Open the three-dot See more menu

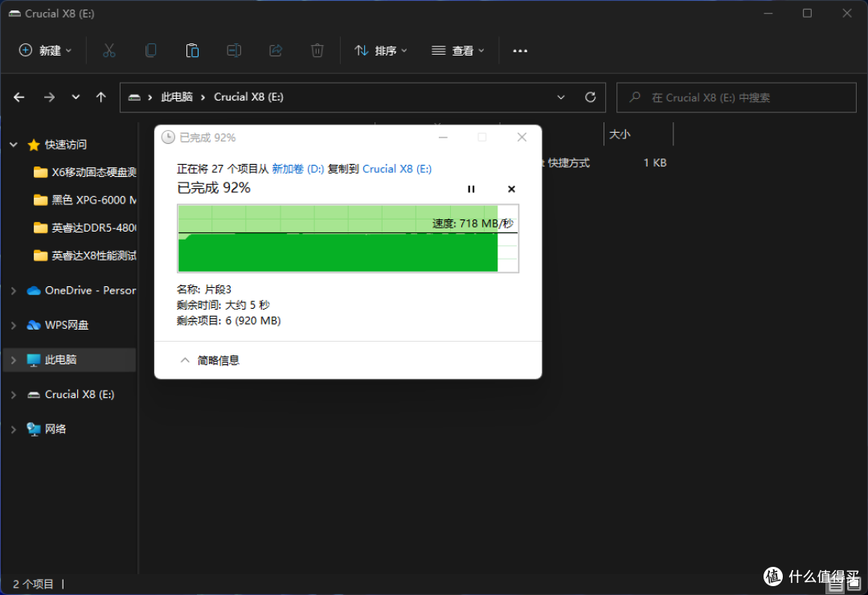click(520, 51)
